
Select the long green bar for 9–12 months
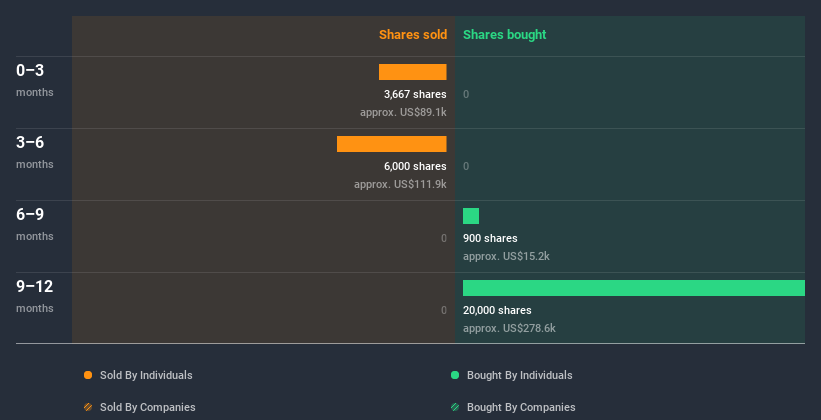coord(634,288)
